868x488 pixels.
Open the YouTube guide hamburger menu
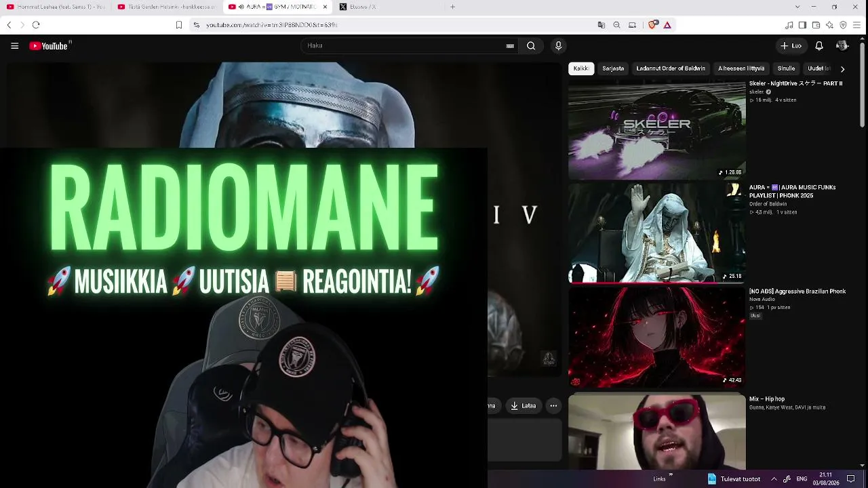14,46
